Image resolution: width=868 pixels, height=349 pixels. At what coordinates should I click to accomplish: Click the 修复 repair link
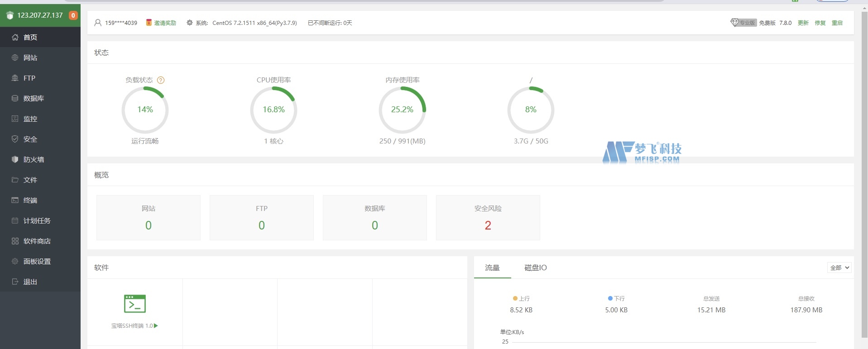pyautogui.click(x=820, y=23)
